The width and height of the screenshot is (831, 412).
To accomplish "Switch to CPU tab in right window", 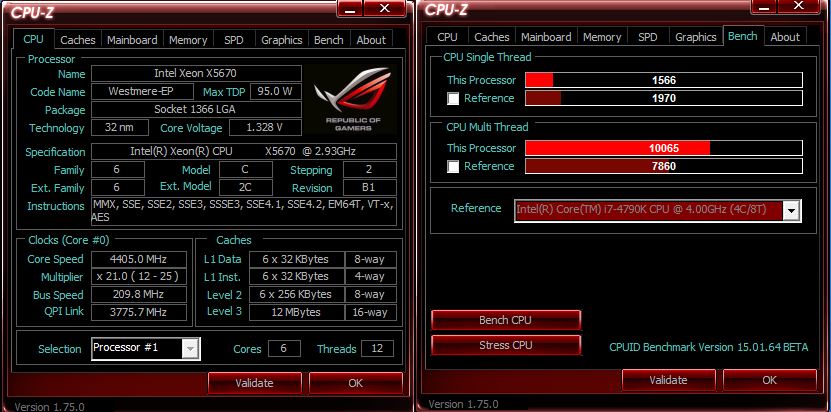I will (x=447, y=37).
